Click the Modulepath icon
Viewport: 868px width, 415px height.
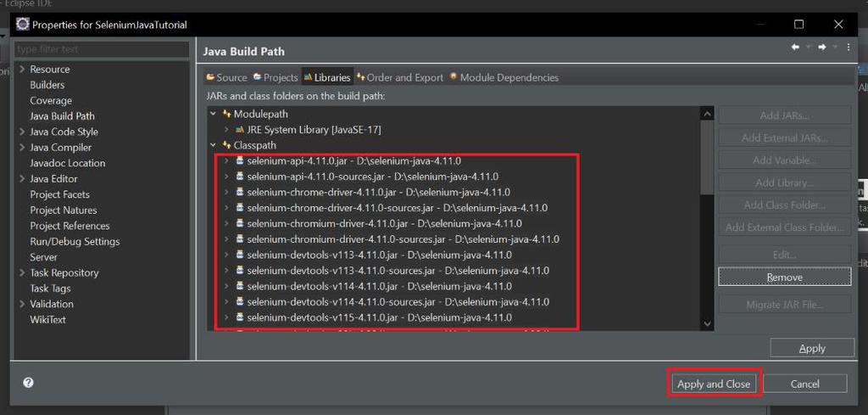click(x=226, y=114)
